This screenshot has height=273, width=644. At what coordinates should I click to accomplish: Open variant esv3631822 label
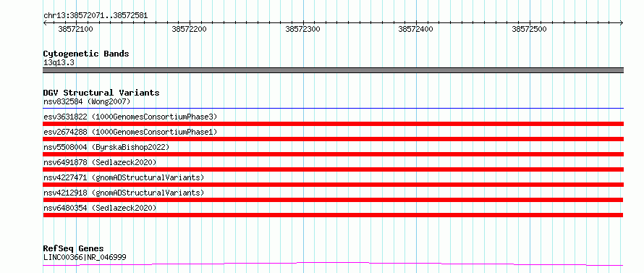click(x=130, y=117)
